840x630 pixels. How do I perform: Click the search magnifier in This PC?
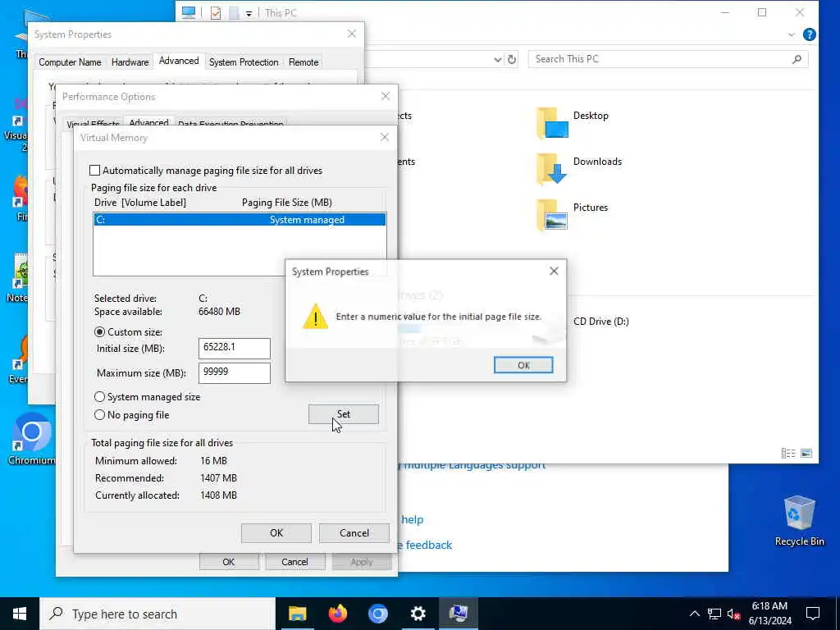[797, 59]
